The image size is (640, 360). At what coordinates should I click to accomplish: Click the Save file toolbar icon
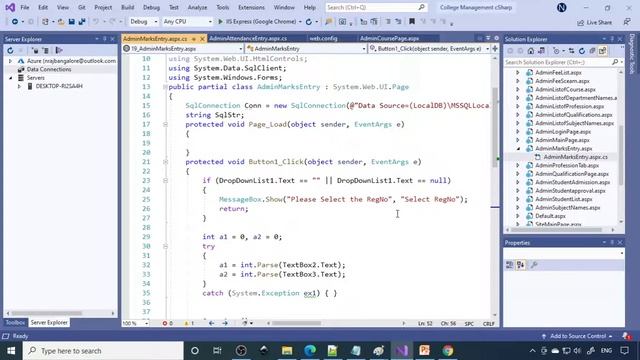tap(71, 22)
